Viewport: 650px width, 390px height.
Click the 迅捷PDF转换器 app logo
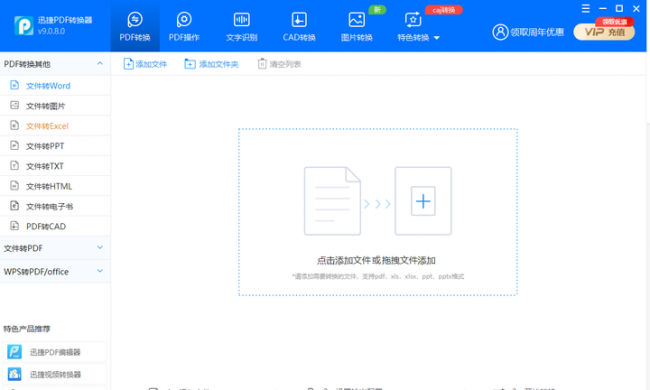coord(24,26)
